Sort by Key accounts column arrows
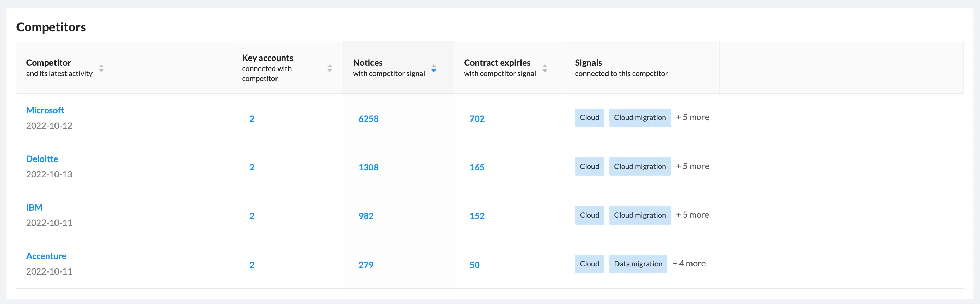Screen dimensions: 980x304 (x=329, y=68)
